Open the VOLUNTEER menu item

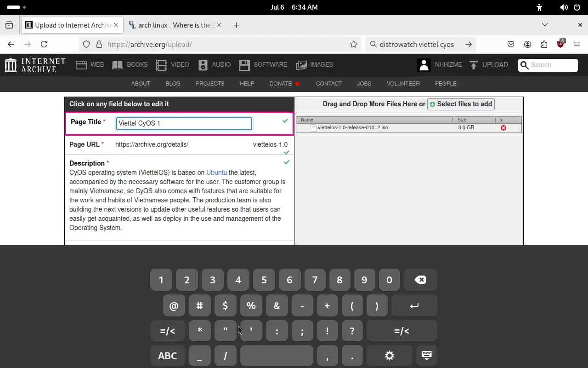pyautogui.click(x=403, y=84)
